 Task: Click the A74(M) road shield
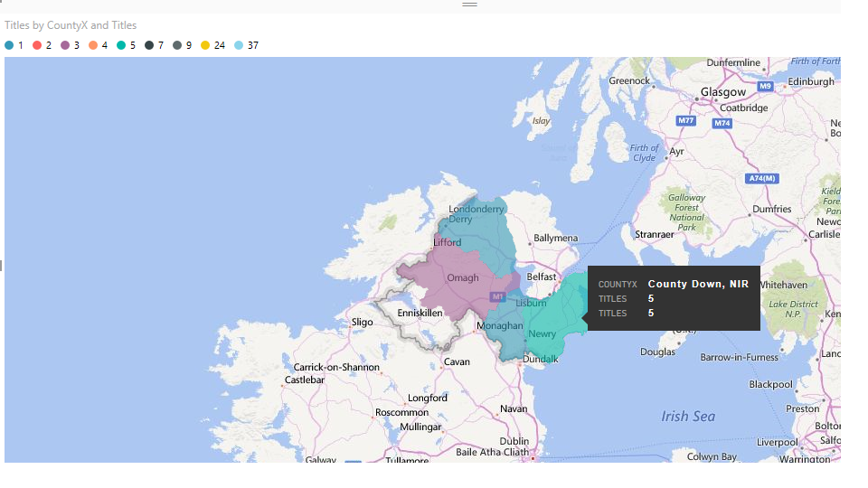pyautogui.click(x=762, y=178)
